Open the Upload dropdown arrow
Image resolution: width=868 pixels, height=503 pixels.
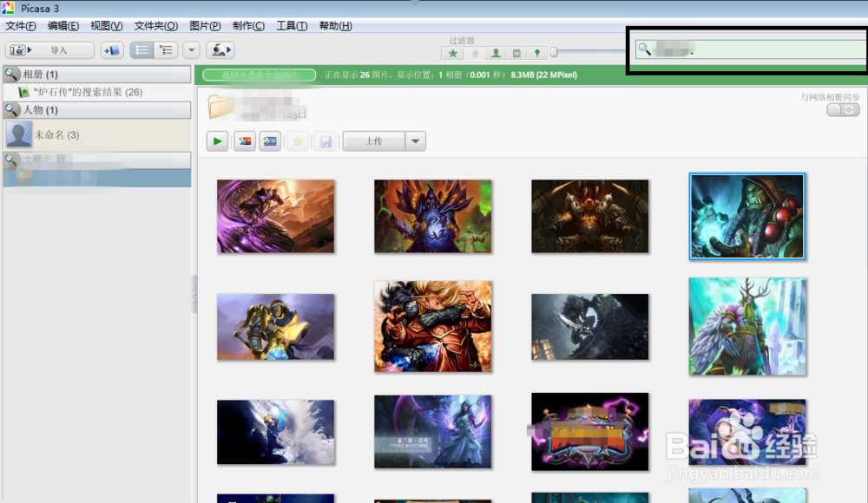[x=415, y=141]
